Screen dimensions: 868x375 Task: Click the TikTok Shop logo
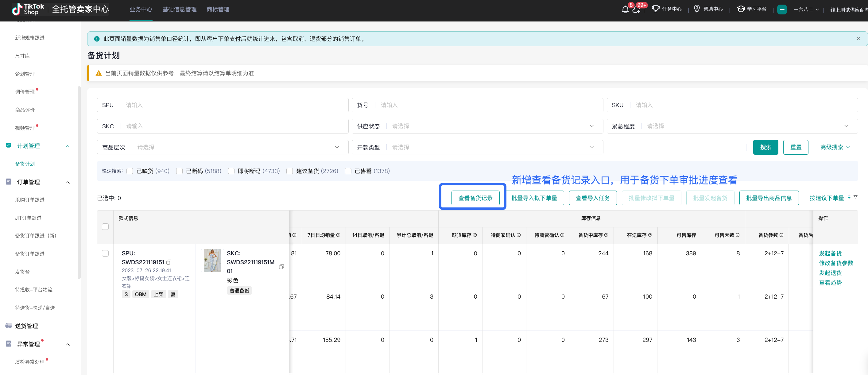28,9
